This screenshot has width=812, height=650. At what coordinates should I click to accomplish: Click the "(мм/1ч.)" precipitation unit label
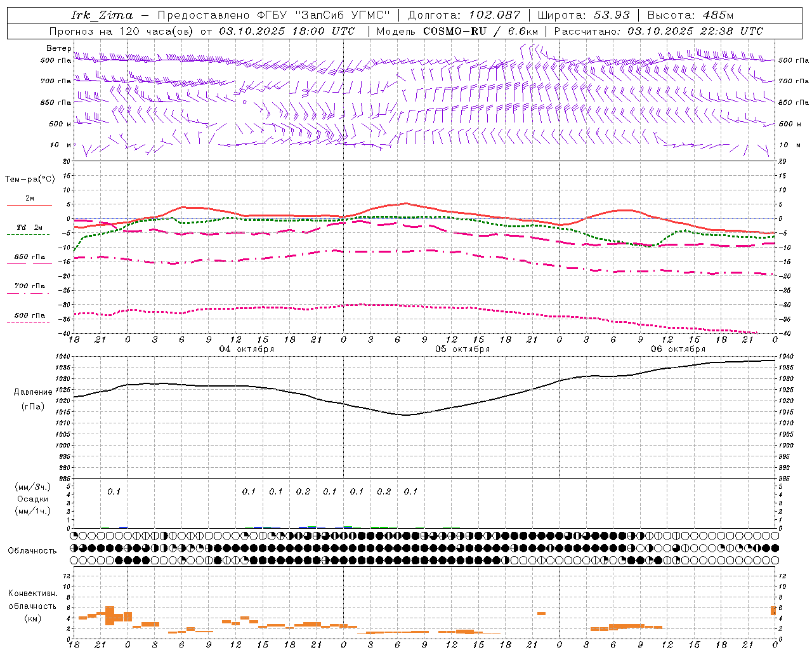pyautogui.click(x=33, y=511)
